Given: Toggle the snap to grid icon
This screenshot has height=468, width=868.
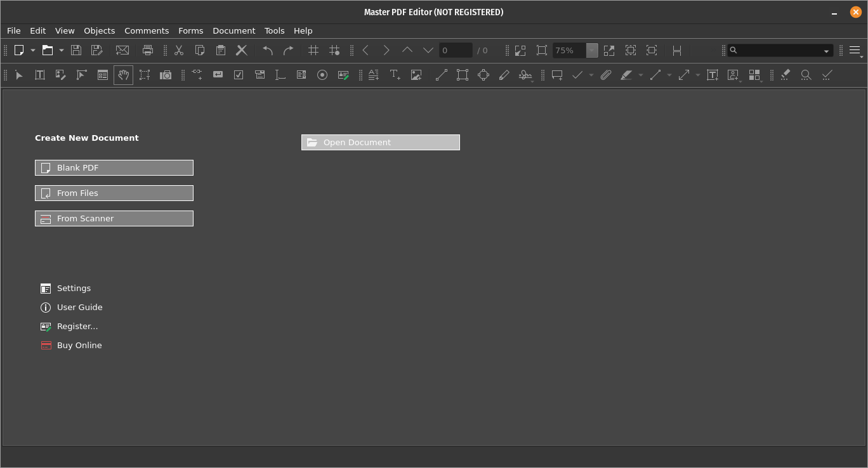Looking at the screenshot, I should click(x=334, y=50).
